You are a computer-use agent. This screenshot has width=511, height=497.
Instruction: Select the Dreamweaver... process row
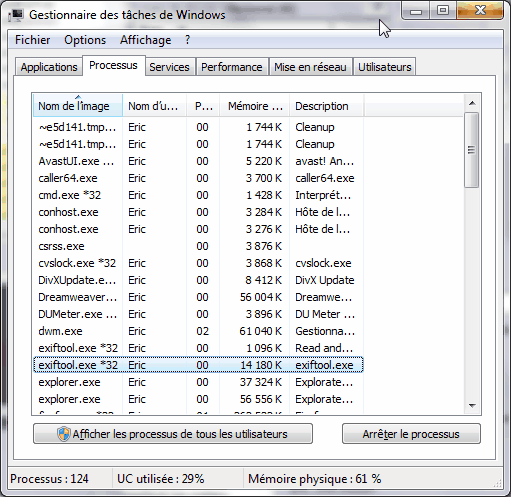coord(198,297)
